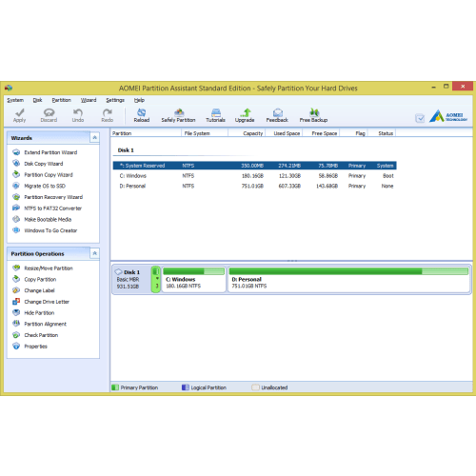Sort by Free Space column header
Viewport: 476px width, 476px height.
point(321,133)
